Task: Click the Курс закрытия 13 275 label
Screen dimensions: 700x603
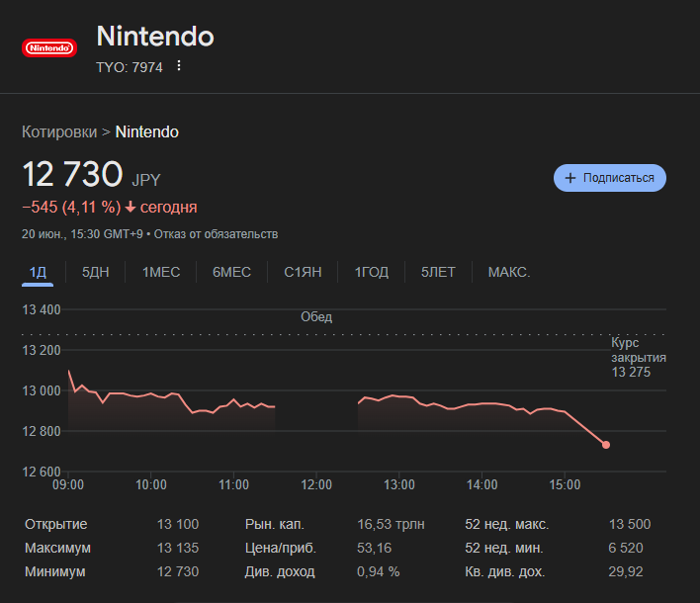Action: click(x=638, y=357)
